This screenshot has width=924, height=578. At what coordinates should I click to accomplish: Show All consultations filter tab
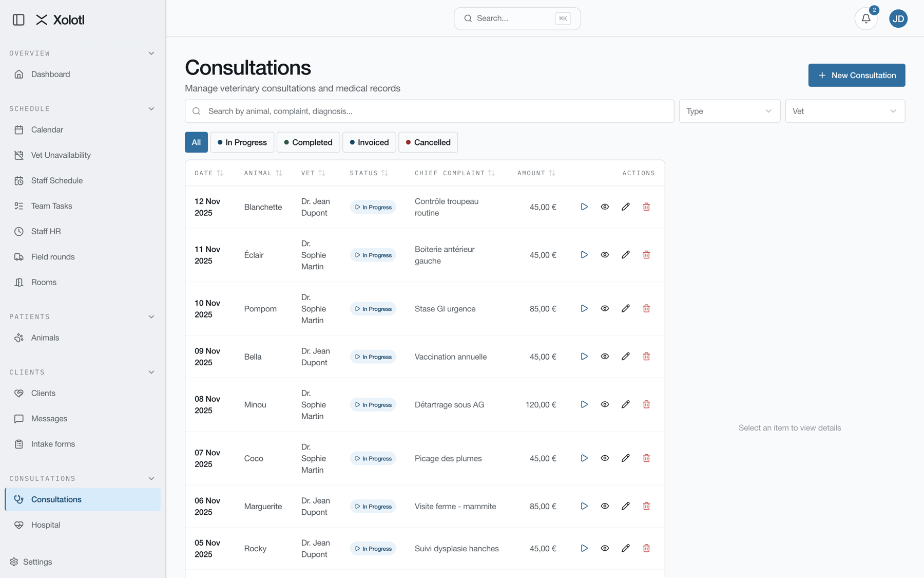click(196, 142)
